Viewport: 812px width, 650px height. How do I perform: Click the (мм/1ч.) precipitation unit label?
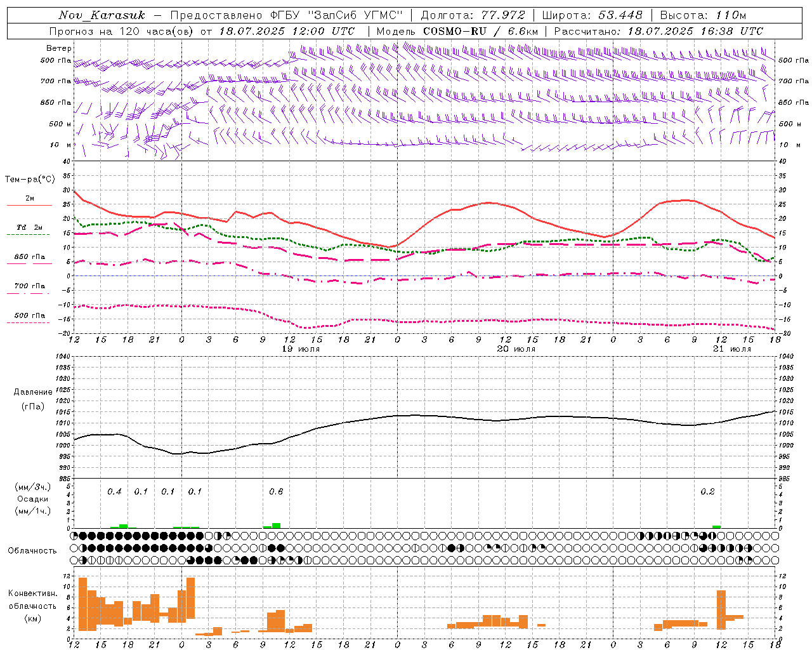click(33, 511)
